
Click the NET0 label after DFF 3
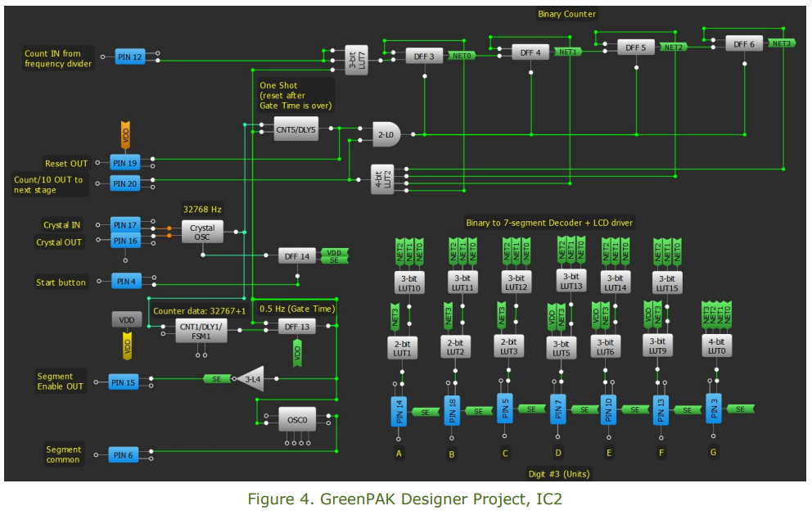[x=462, y=56]
